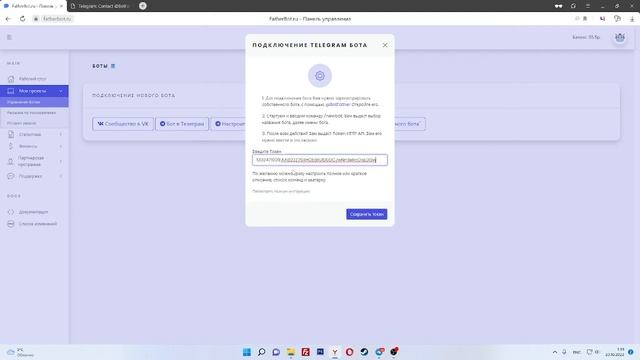
Task: Open Документация in the sidebar
Action: point(33,212)
